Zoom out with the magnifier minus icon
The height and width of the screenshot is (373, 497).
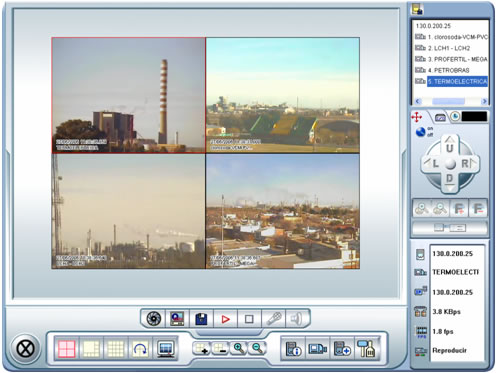pyautogui.click(x=257, y=348)
